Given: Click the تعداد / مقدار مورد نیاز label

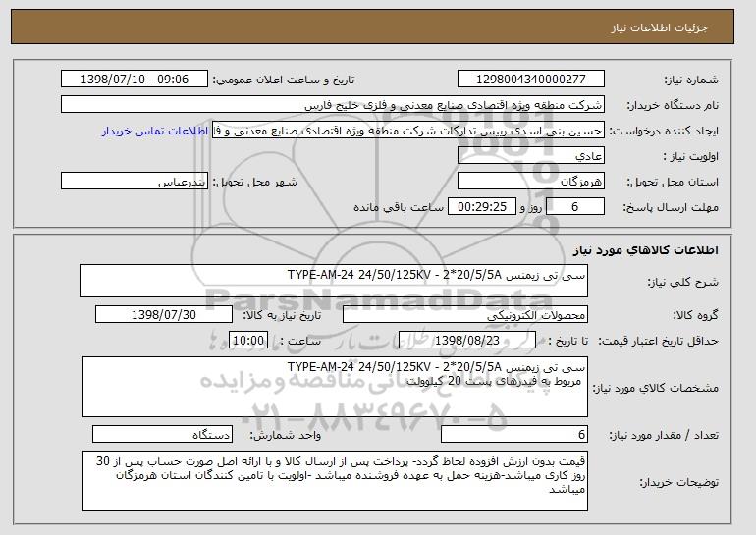Looking at the screenshot, I should [x=664, y=435].
